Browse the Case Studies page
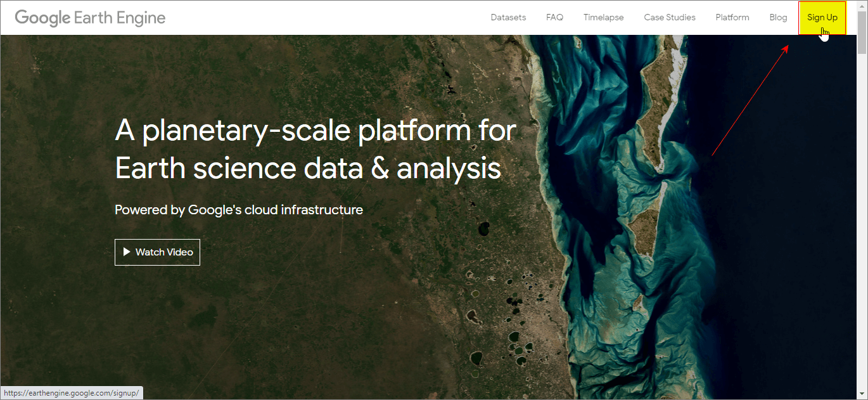Image resolution: width=868 pixels, height=400 pixels. (x=669, y=17)
